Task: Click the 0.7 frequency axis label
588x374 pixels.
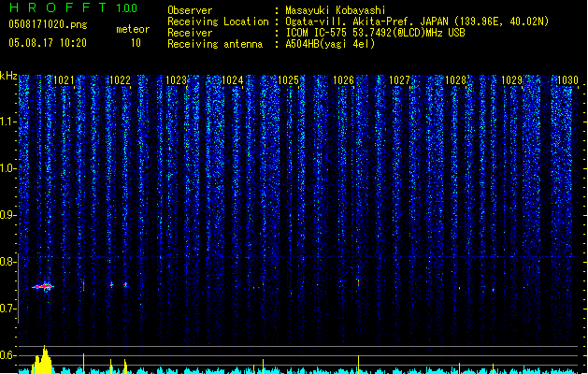Action: tap(7, 309)
